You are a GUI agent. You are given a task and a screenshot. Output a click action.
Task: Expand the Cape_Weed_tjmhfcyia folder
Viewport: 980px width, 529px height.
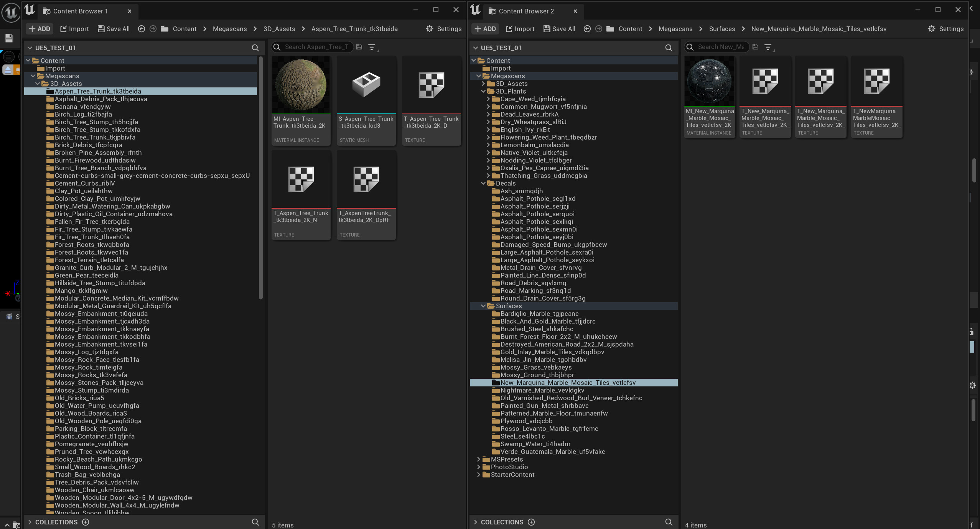[488, 99]
